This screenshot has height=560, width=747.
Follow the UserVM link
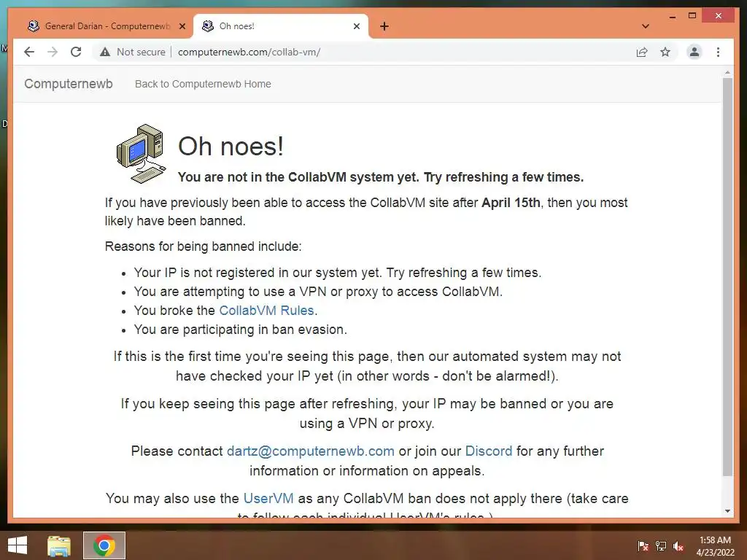tap(268, 498)
